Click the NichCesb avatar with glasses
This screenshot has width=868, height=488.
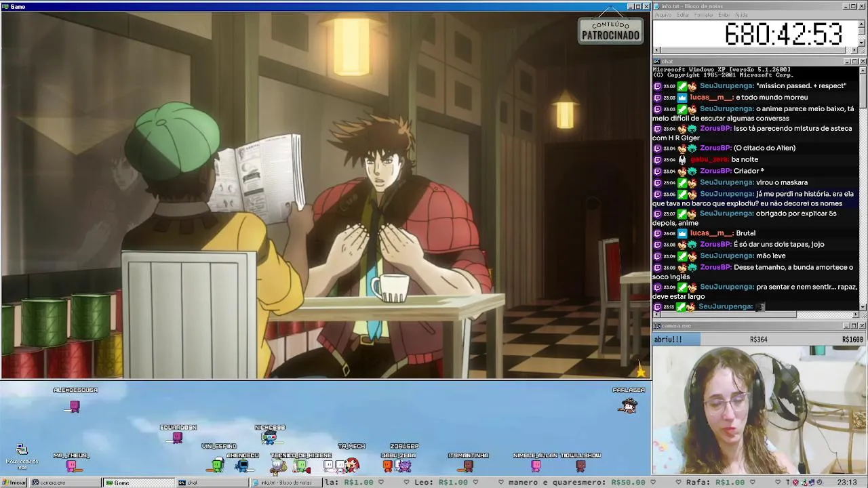point(269,438)
